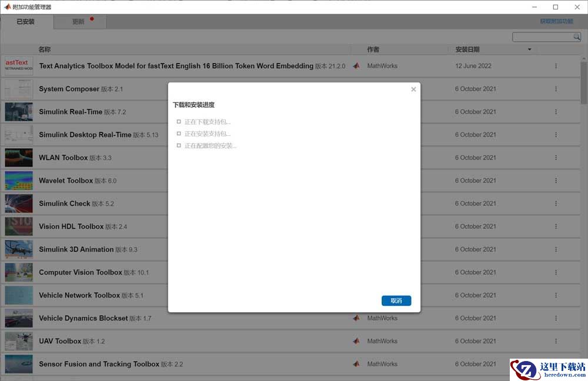
Task: Click the Vehicle Network Toolbox thumbnail
Action: (x=19, y=295)
